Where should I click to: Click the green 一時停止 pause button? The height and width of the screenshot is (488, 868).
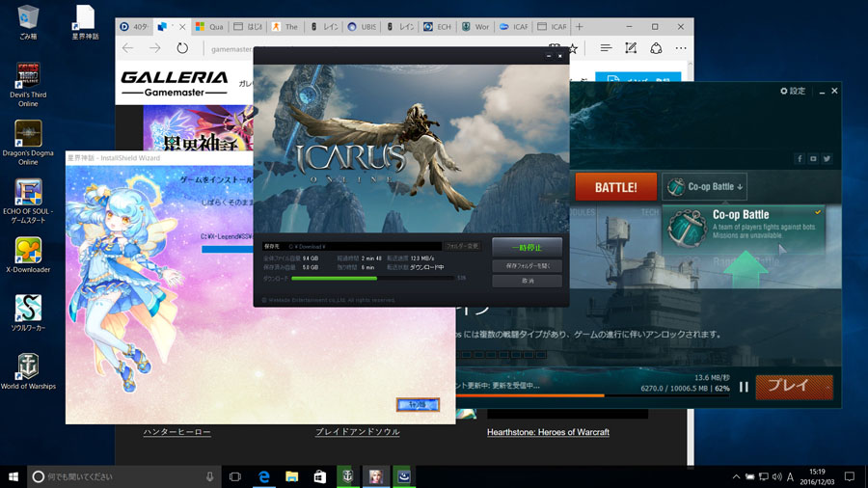(x=527, y=248)
